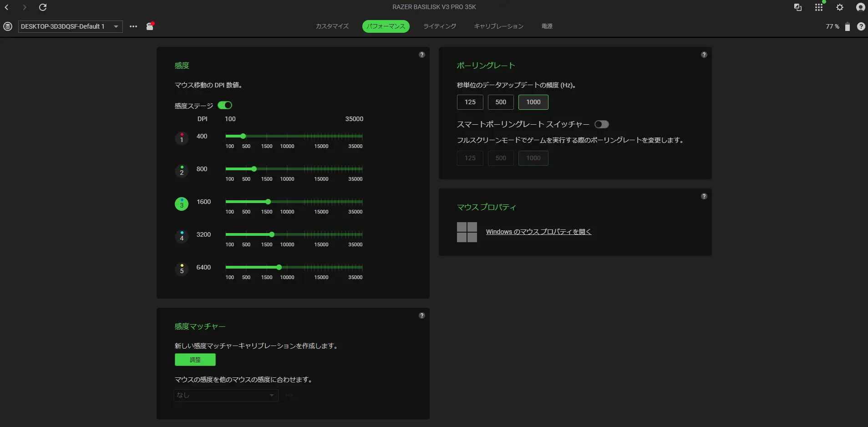Go back with the left arrow icon
The image size is (868, 427).
coord(7,7)
